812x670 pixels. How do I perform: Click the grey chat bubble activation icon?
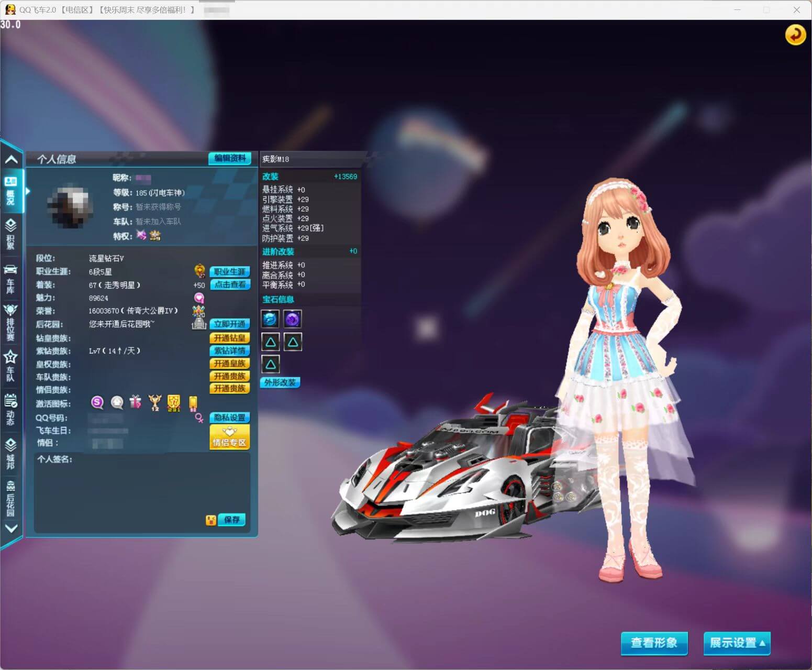117,402
